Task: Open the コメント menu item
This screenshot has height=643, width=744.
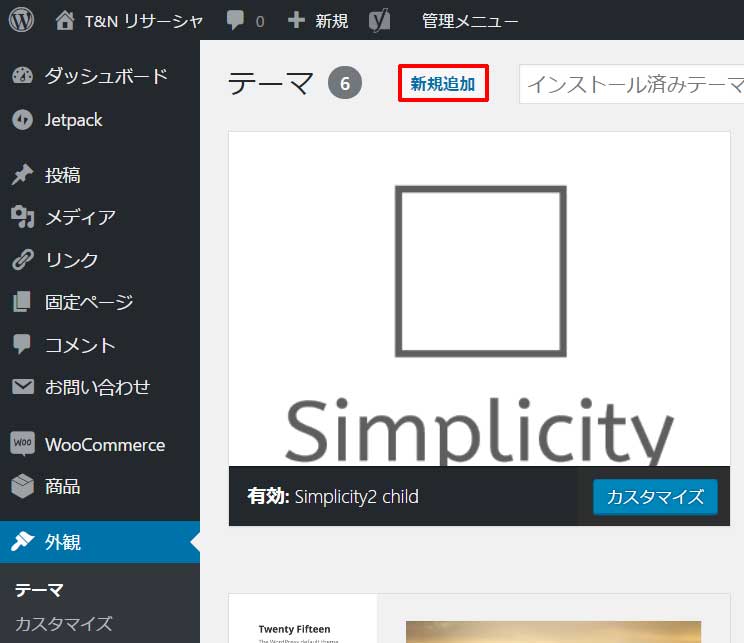Action: tap(80, 345)
